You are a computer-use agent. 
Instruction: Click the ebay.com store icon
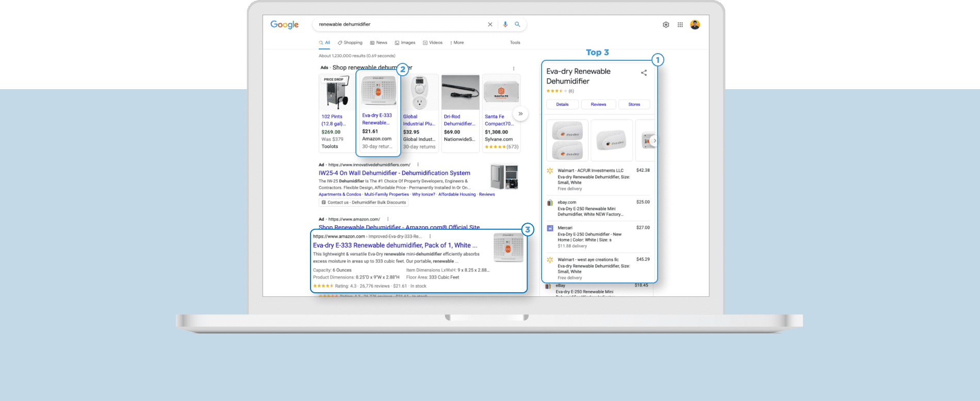point(550,203)
